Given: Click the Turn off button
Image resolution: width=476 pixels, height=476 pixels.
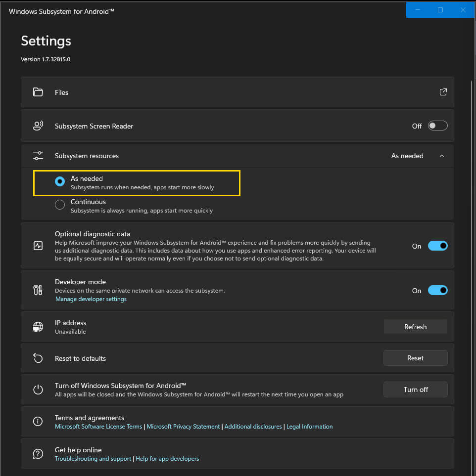Looking at the screenshot, I should click(x=415, y=389).
